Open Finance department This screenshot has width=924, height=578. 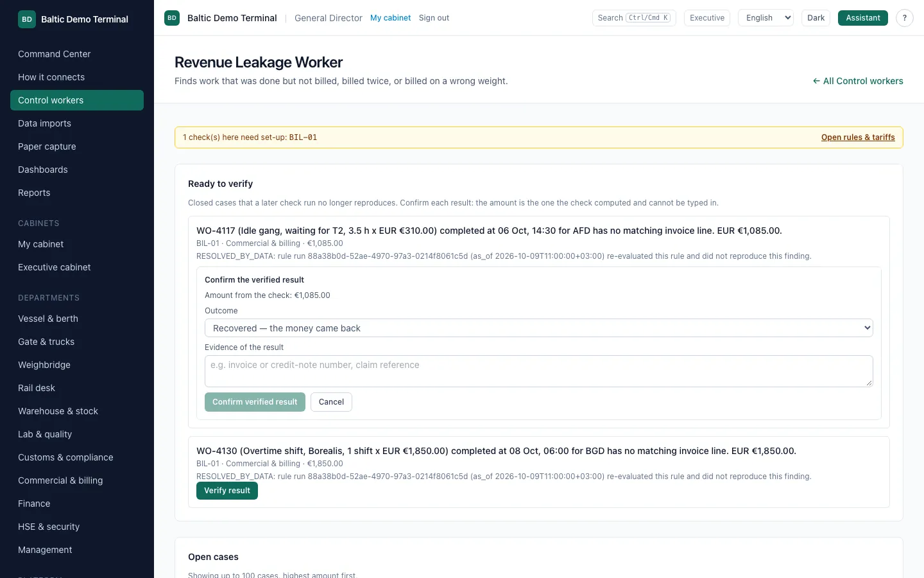(77, 504)
